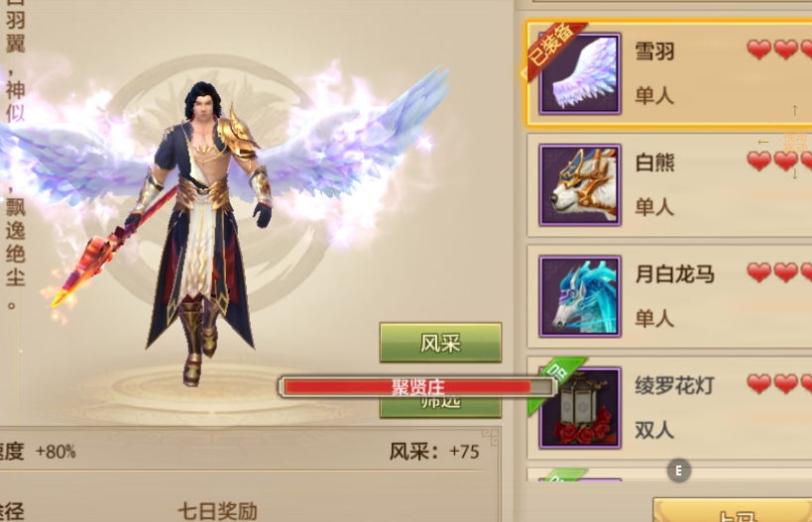Click the down arrow of 视角移动
812x522 pixels.
(x=795, y=173)
